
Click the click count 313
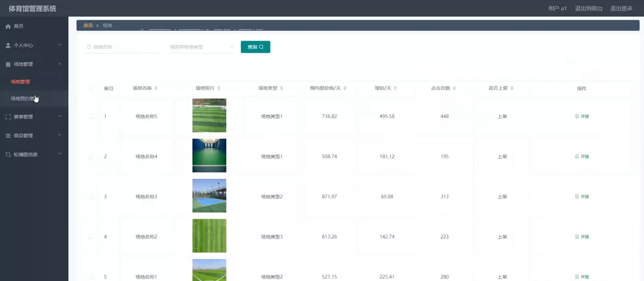point(445,197)
